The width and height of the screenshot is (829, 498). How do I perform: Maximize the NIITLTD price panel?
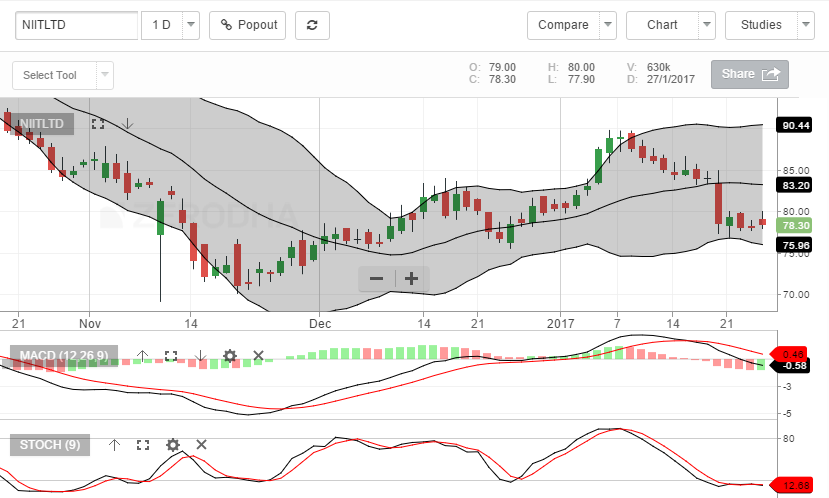[x=98, y=124]
